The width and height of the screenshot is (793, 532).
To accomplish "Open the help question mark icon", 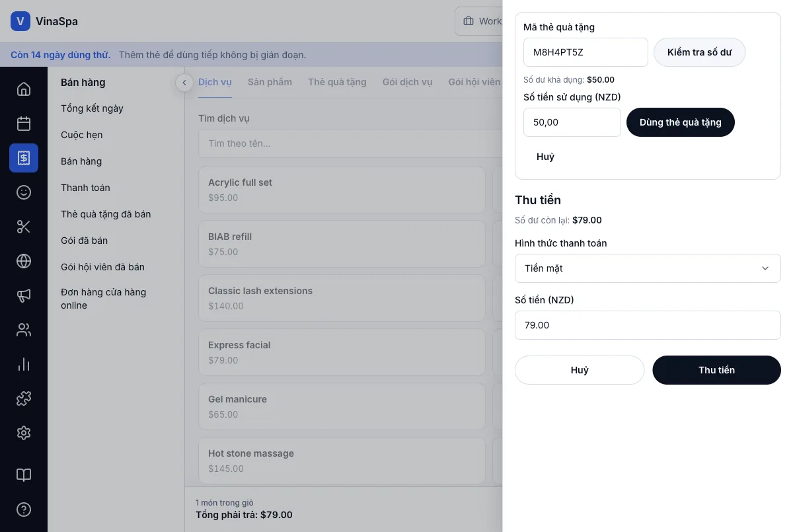I will click(24, 510).
